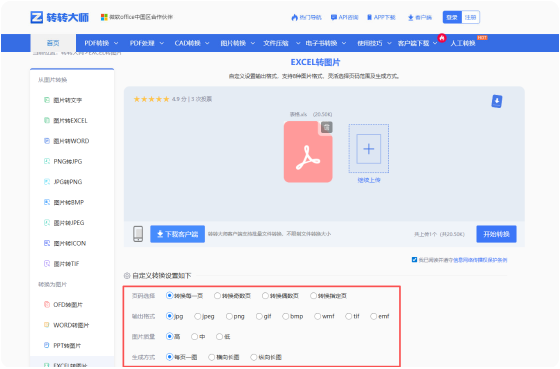This screenshot has height=369, width=560.
Task: Click the gear icon beside 自定义转换设置
Action: pos(127,275)
